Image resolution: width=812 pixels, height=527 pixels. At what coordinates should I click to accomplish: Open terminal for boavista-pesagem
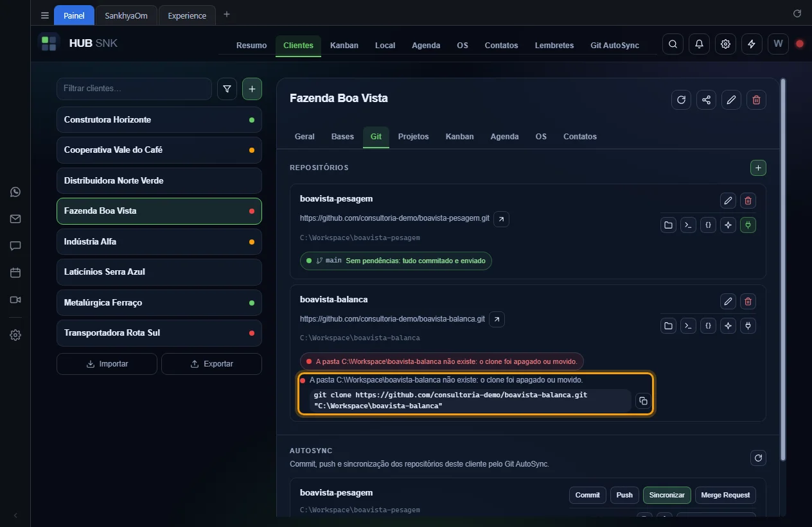point(688,225)
